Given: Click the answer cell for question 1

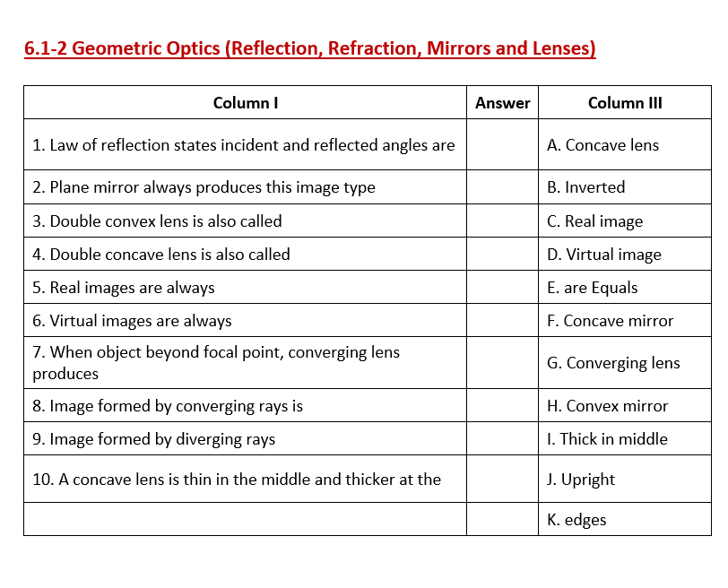Looking at the screenshot, I should [x=502, y=145].
